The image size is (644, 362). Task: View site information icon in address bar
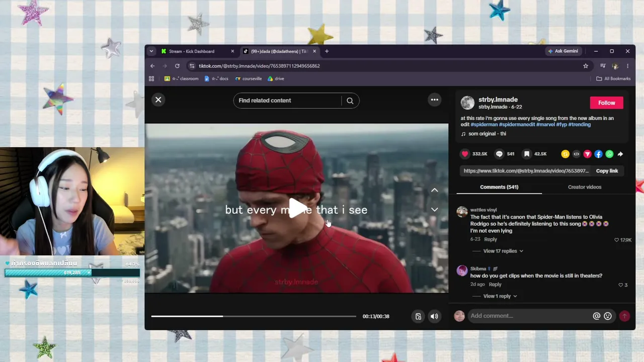[192, 66]
